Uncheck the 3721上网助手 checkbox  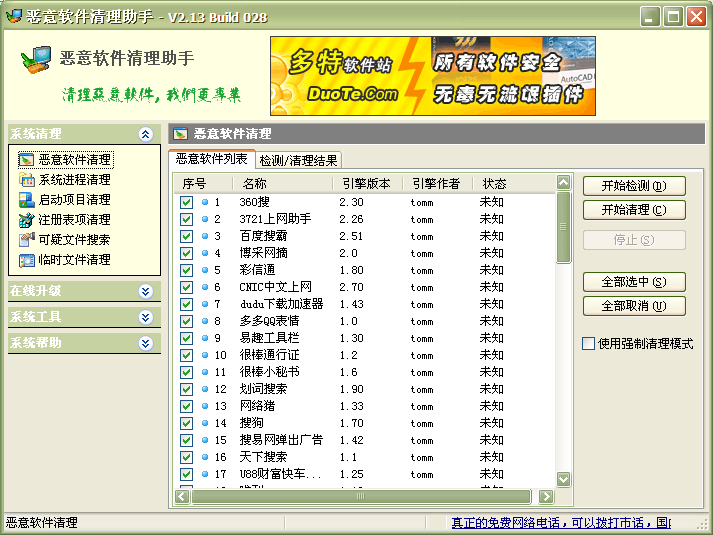[186, 219]
